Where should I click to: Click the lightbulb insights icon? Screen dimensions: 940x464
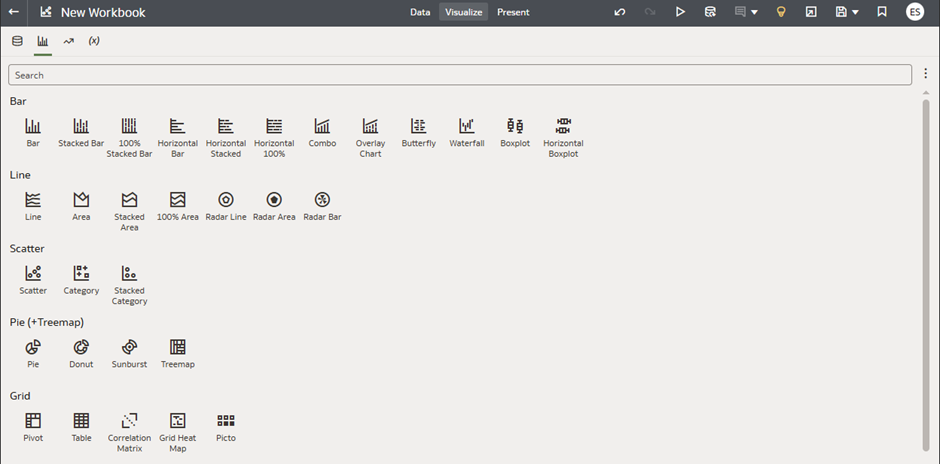click(781, 12)
